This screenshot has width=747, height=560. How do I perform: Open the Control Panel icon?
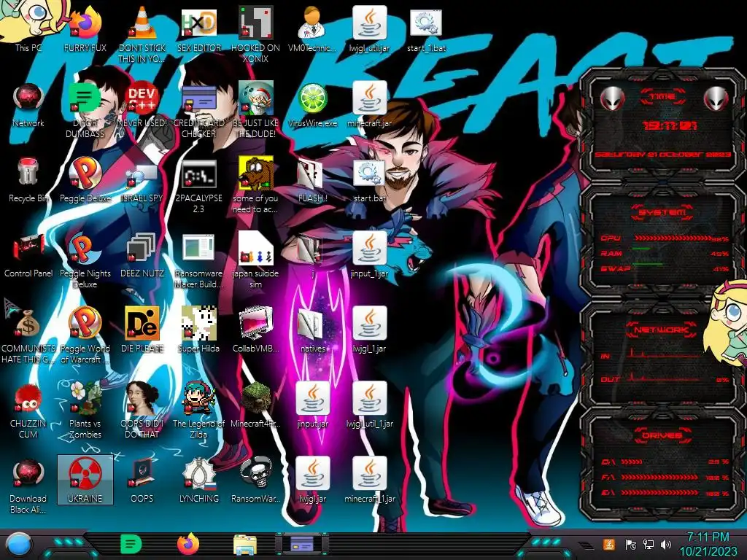tap(28, 254)
